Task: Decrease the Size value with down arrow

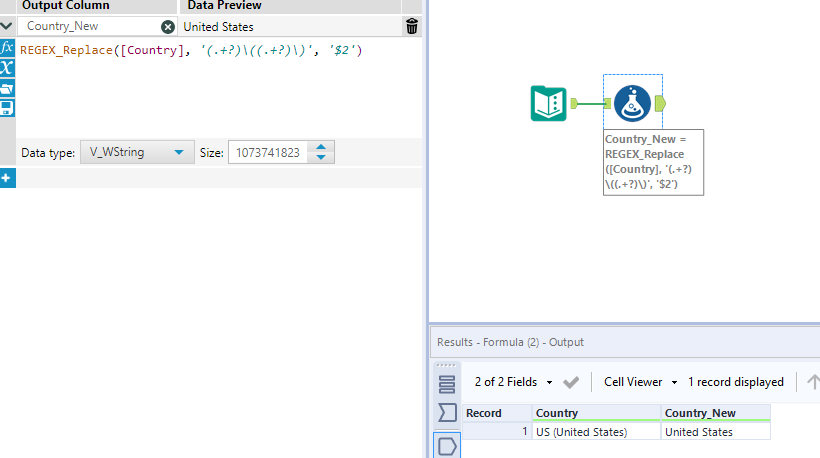Action: point(321,157)
